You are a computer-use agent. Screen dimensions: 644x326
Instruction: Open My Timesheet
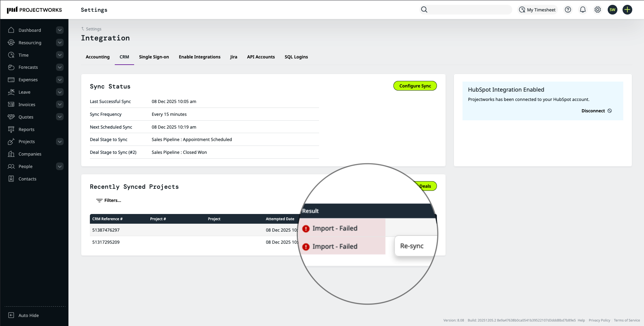538,10
